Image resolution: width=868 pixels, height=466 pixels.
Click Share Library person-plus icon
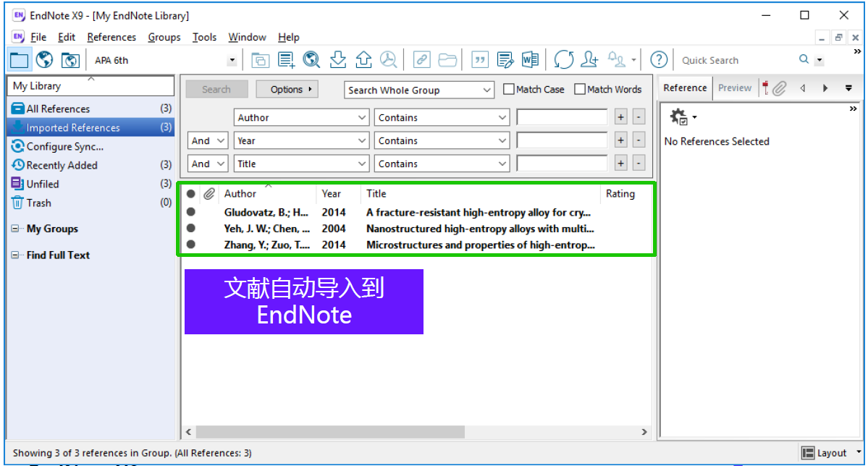(589, 60)
